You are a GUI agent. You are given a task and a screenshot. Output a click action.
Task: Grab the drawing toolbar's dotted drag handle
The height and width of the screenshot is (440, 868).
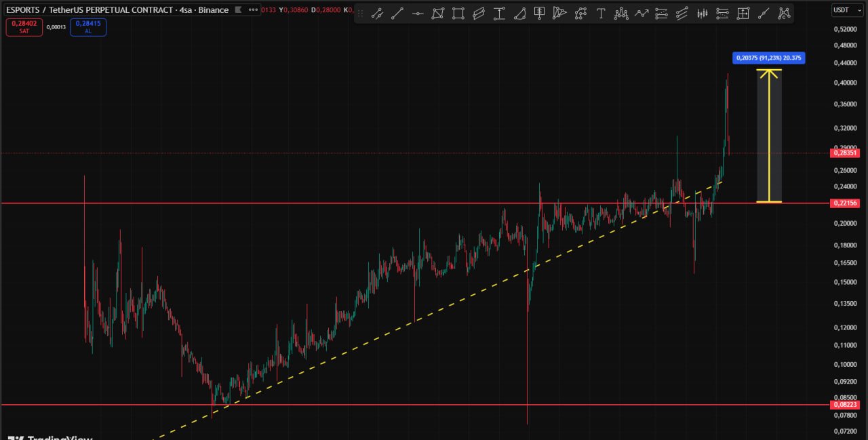coord(360,14)
